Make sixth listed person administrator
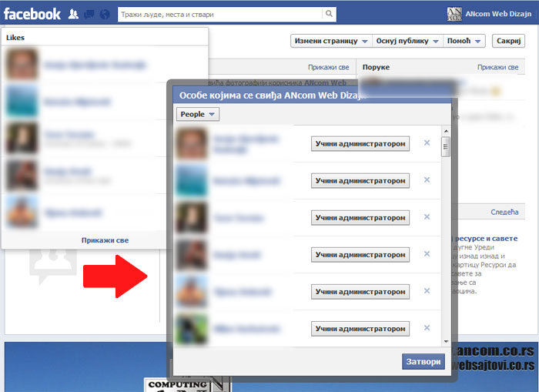Screen dimensions: 539x392 coord(360,329)
